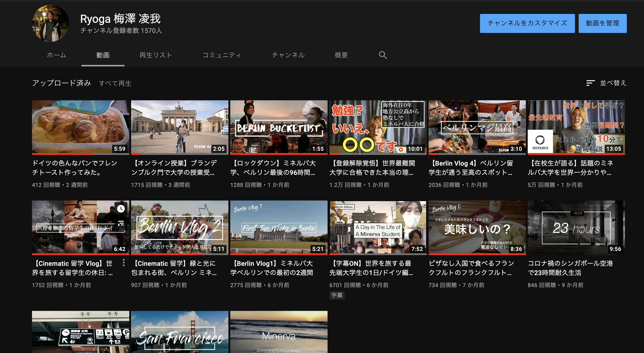Click the 5万 回視聴・1 か月前 stats
Screen dimensions: 644x353
[555, 185]
